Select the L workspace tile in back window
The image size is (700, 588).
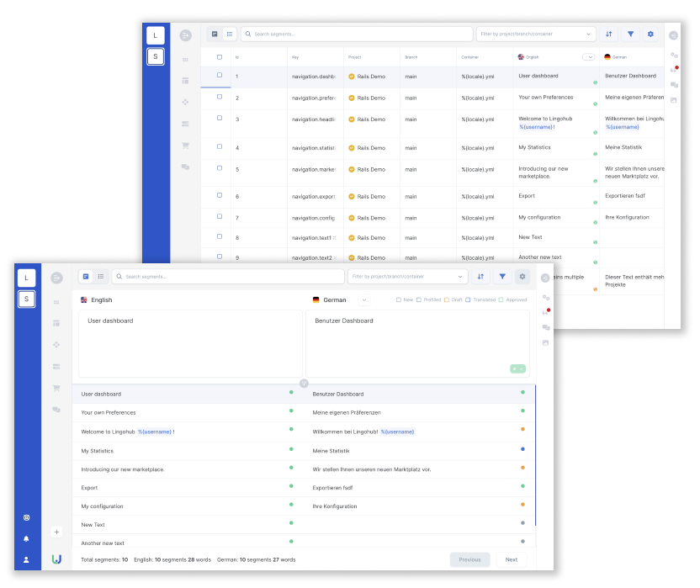pyautogui.click(x=156, y=35)
